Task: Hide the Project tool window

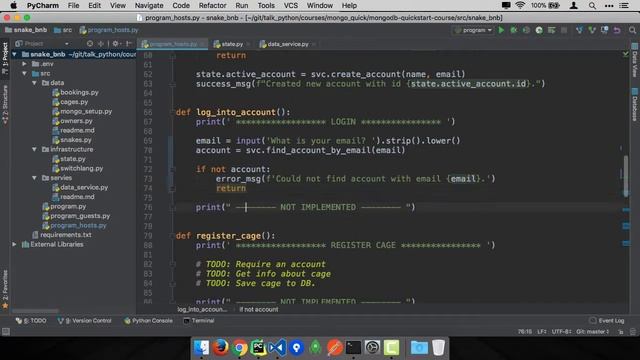Action: pos(129,44)
